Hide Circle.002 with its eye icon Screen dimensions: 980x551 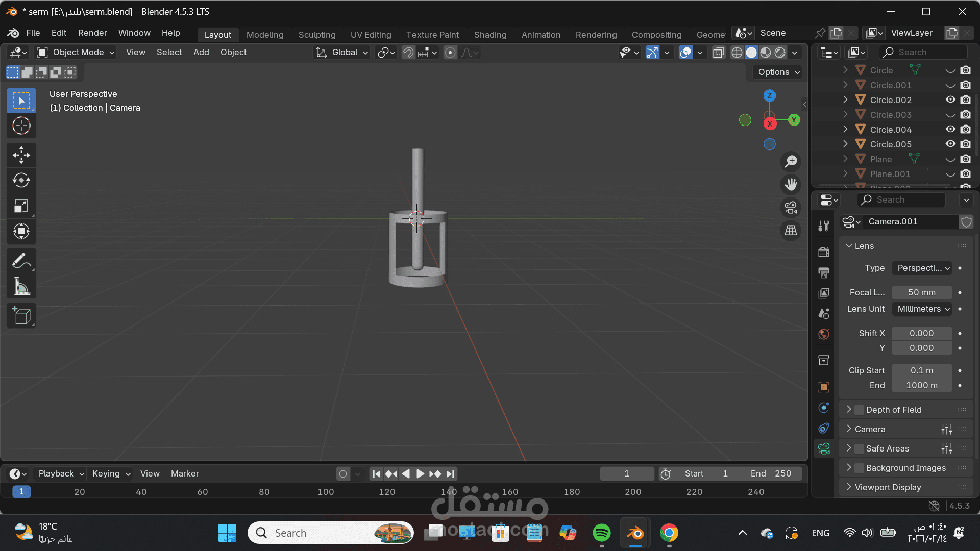pyautogui.click(x=950, y=100)
